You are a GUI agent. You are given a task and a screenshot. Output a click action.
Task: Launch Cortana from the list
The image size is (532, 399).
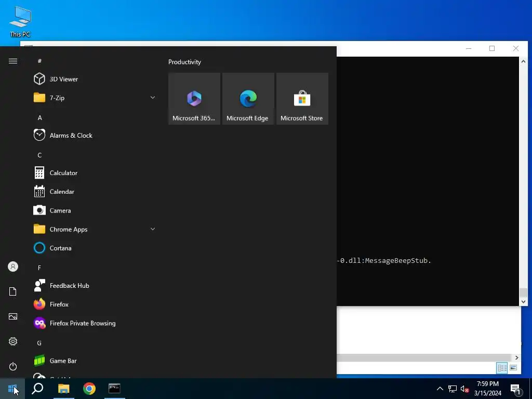[94, 248]
